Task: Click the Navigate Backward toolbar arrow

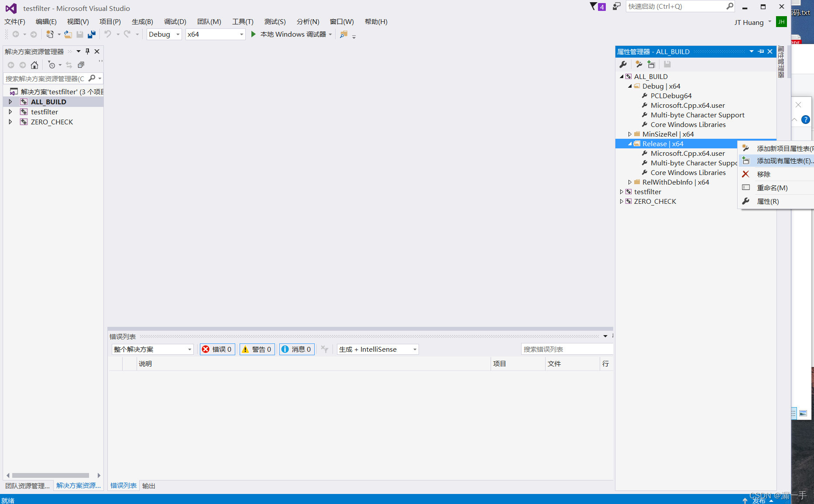Action: point(16,34)
